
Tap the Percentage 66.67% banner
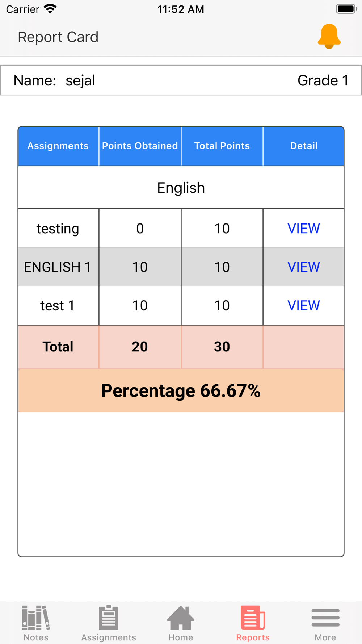coord(181,391)
